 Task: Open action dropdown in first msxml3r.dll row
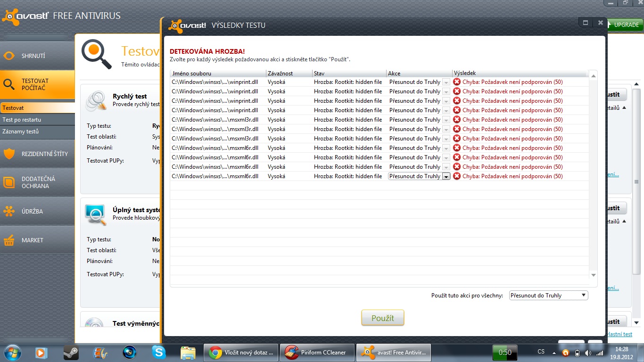tap(446, 120)
